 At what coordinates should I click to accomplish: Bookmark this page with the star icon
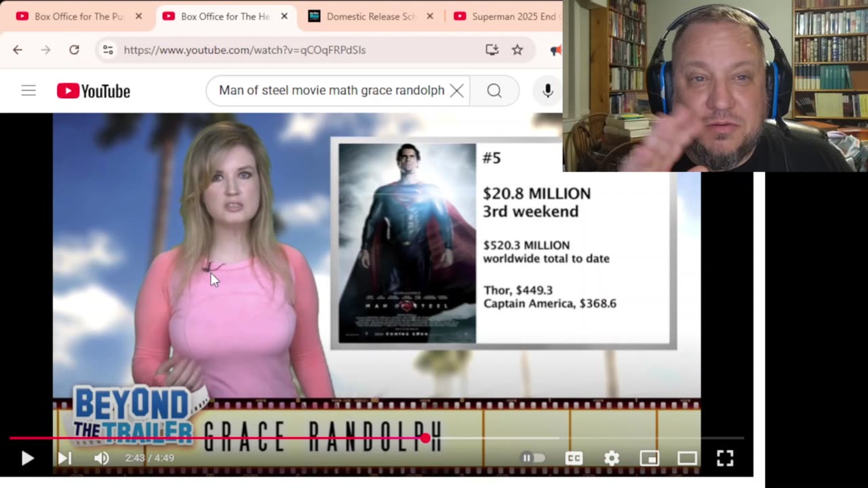(x=517, y=49)
